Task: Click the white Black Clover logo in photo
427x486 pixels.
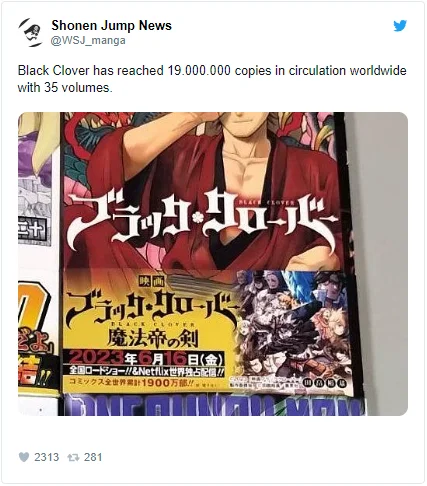Action: tap(201, 222)
